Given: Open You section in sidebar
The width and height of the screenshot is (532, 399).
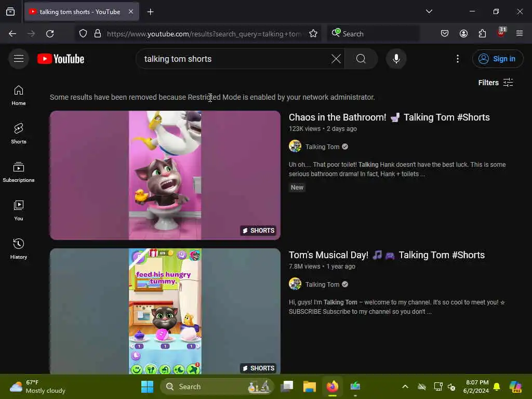Looking at the screenshot, I should pyautogui.click(x=19, y=210).
